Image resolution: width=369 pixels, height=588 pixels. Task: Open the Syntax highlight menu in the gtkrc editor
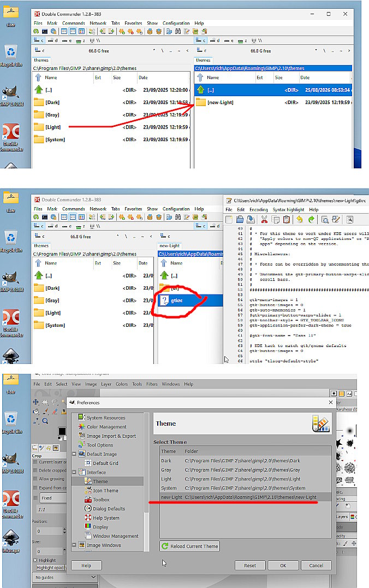coord(288,210)
